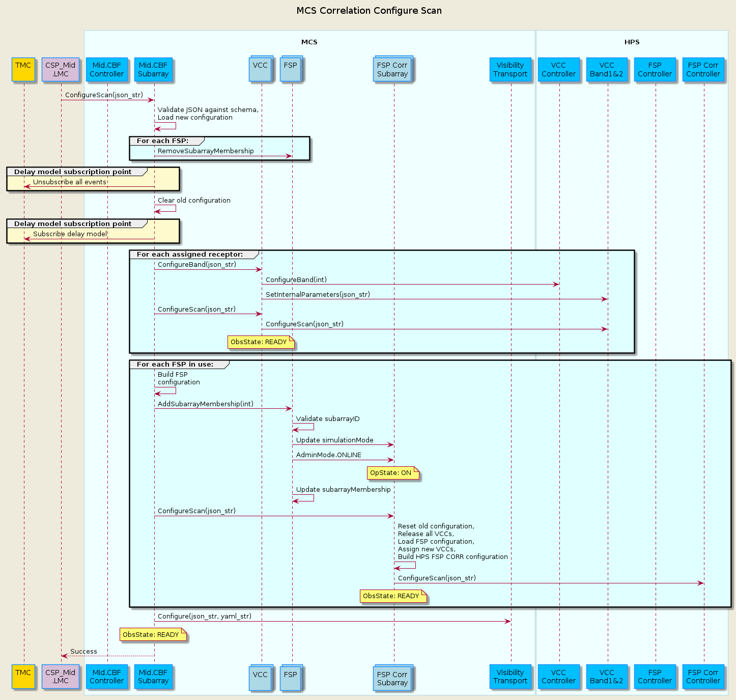Select the 'For each FSP in use:' label
The width and height of the screenshot is (736, 700).
175,365
